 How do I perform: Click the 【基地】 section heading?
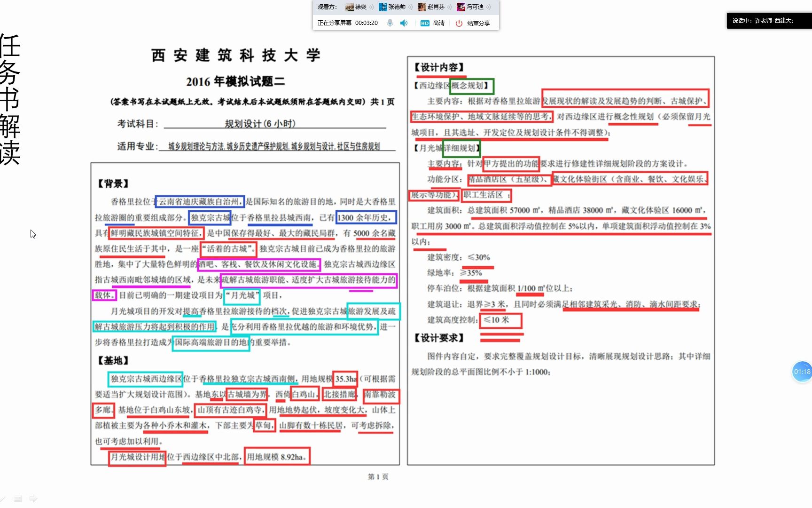(113, 361)
